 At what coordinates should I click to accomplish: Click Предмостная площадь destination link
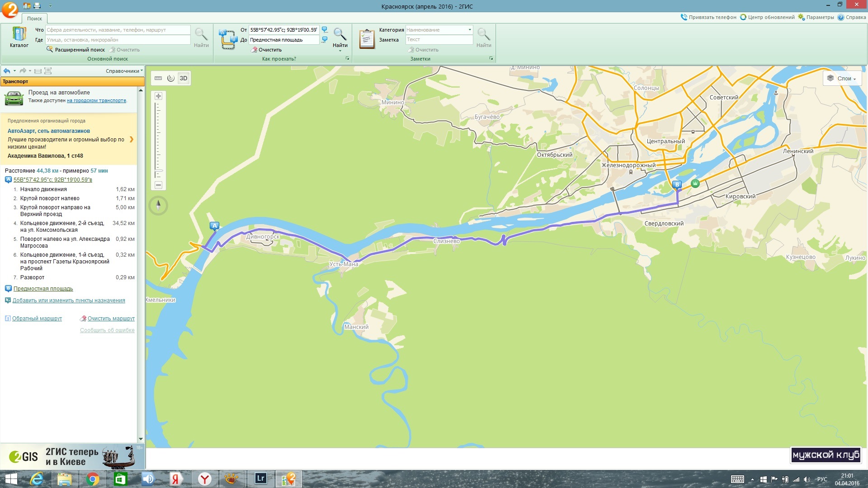click(x=43, y=289)
